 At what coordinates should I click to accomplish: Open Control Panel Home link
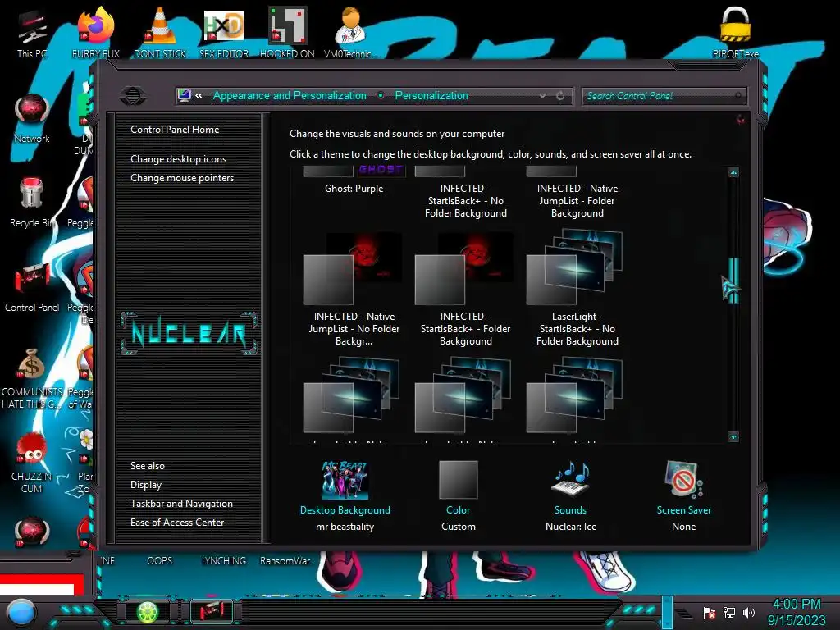click(175, 129)
